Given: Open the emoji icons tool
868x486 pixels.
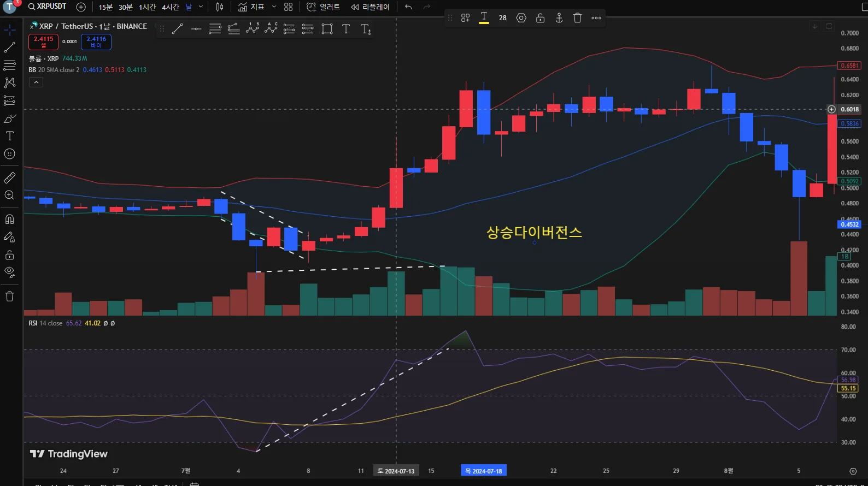Looking at the screenshot, I should [x=9, y=154].
